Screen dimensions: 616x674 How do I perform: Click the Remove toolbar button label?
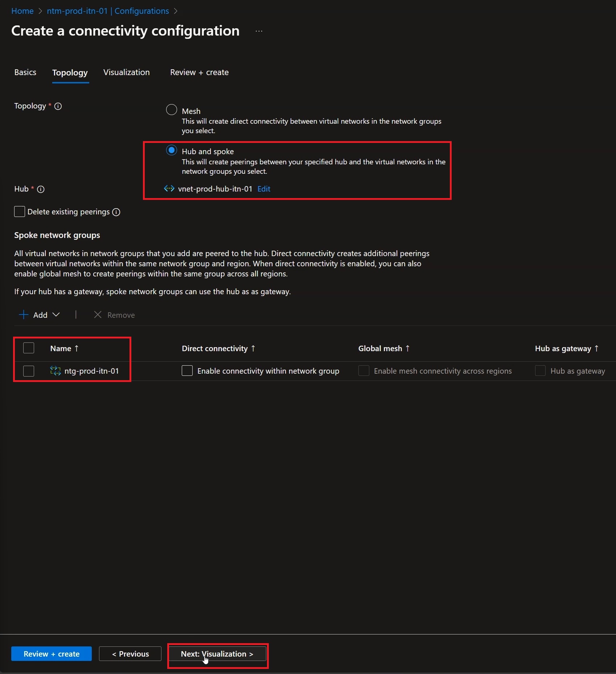pyautogui.click(x=121, y=315)
